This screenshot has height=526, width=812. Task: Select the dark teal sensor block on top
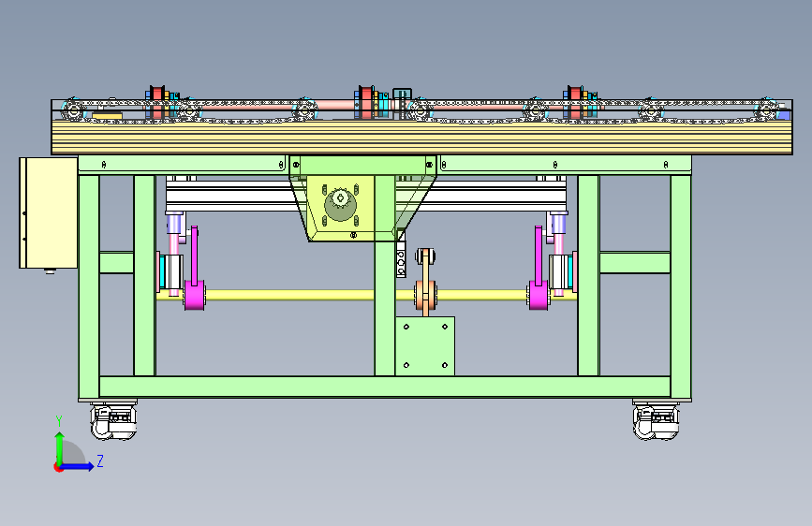pyautogui.click(x=403, y=96)
